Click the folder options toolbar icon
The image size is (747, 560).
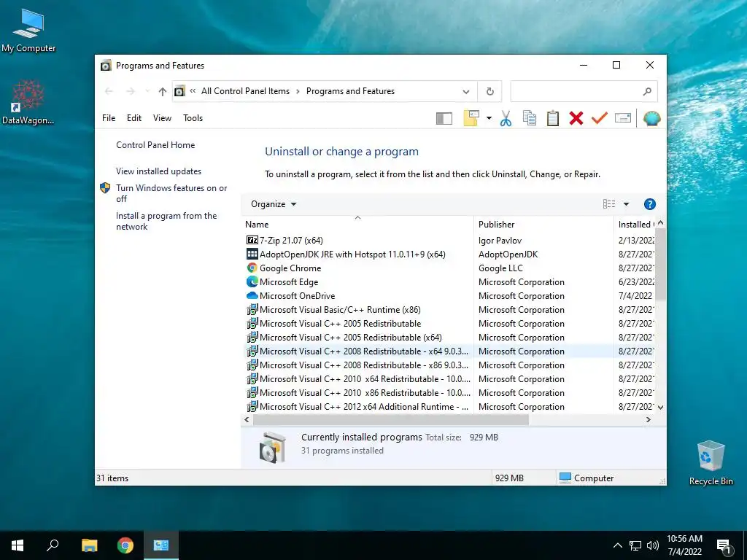(471, 118)
